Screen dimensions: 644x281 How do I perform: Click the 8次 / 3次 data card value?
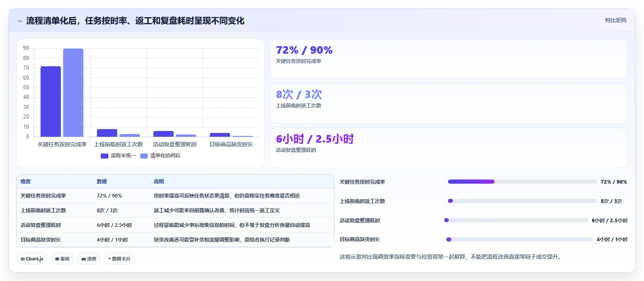[x=299, y=95]
